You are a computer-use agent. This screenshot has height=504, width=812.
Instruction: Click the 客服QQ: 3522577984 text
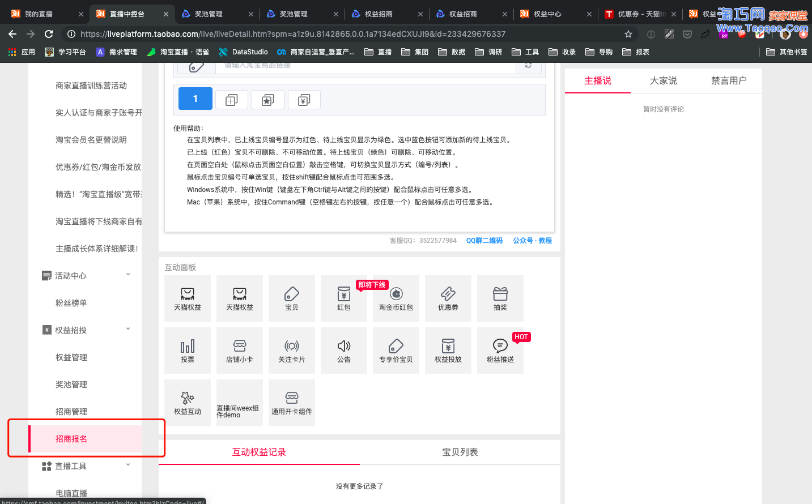pyautogui.click(x=423, y=241)
